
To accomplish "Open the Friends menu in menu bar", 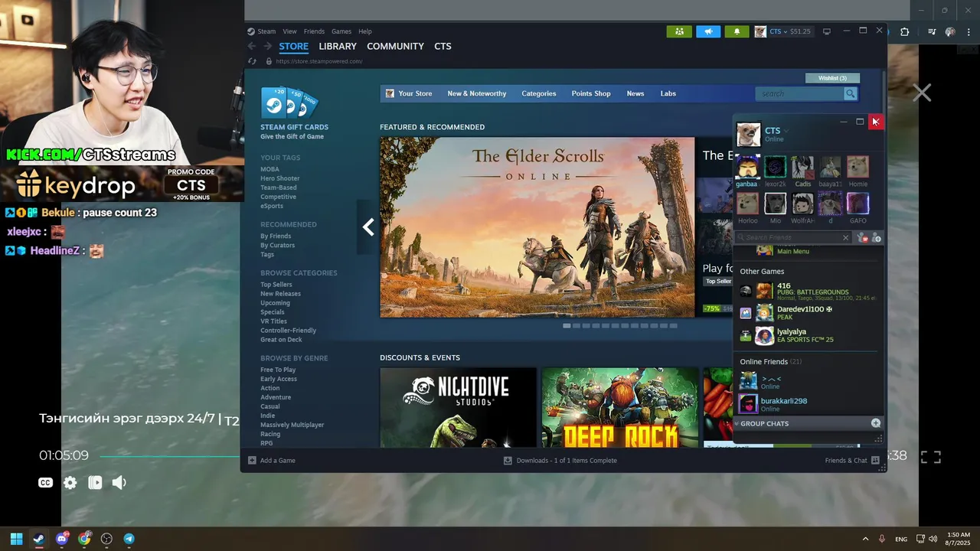I will pyautogui.click(x=314, y=31).
